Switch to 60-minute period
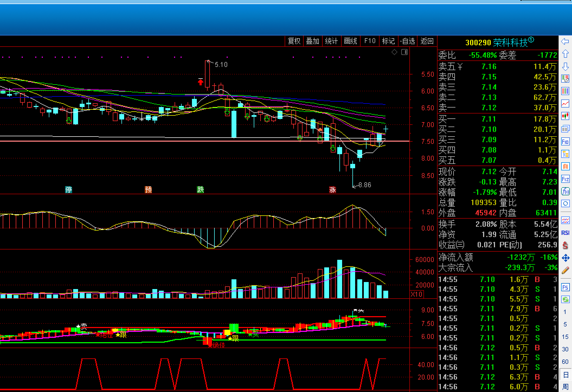This screenshot has height=392, width=572. pos(565,362)
